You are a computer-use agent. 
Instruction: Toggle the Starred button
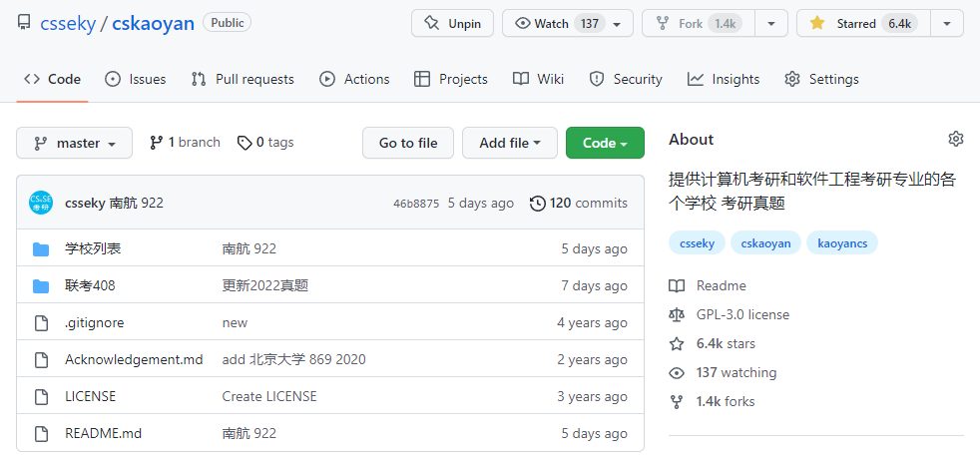tap(863, 24)
